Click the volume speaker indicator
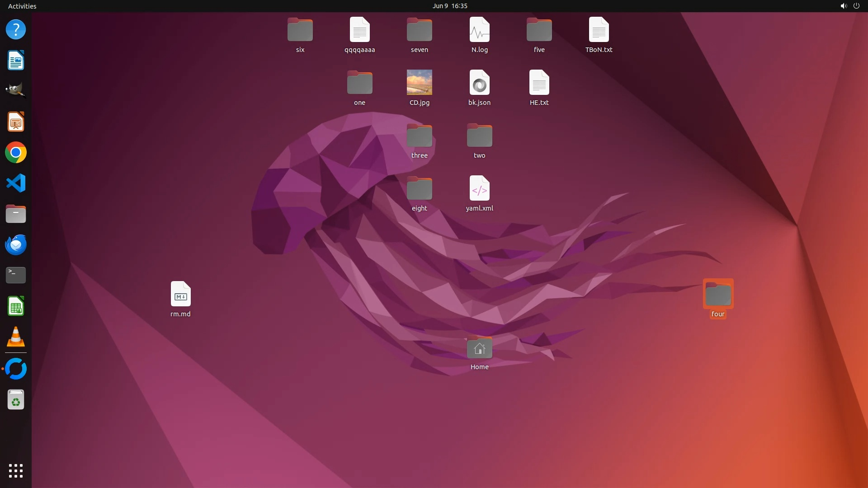 843,6
